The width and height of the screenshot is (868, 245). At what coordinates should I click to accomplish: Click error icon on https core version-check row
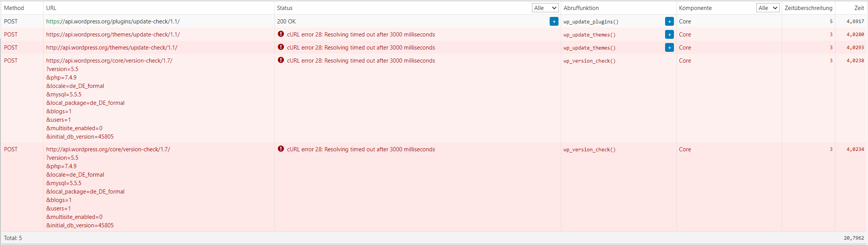tap(281, 60)
